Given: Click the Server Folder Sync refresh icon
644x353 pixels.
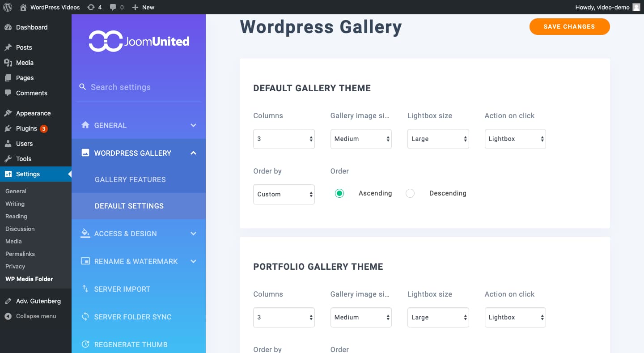Looking at the screenshot, I should tap(85, 317).
